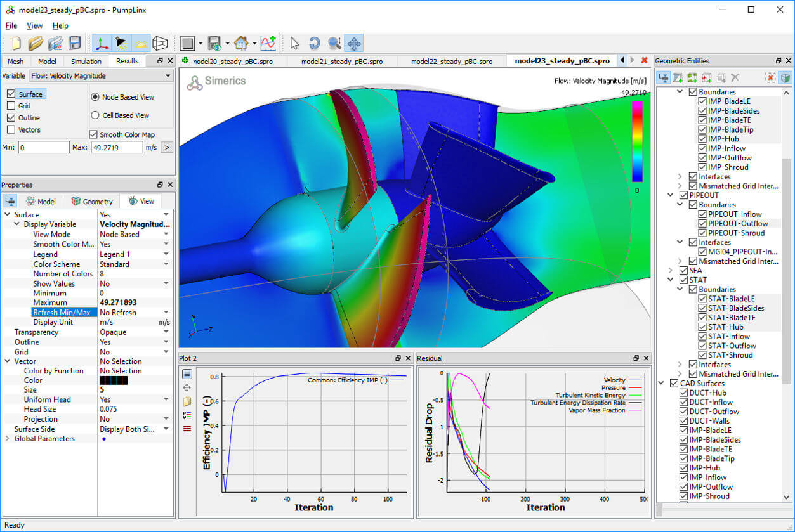This screenshot has width=795, height=532.
Task: Select the magnifier zoom tool
Action: [x=334, y=43]
